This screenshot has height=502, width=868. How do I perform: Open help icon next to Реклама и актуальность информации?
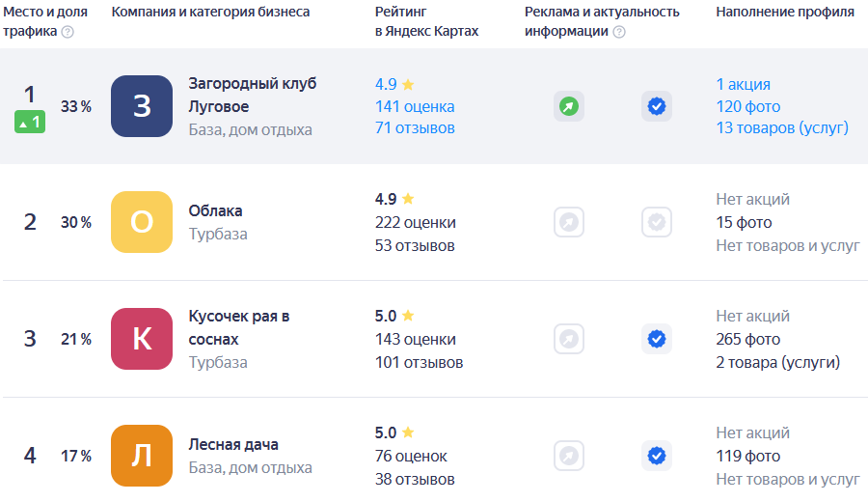pos(619,32)
